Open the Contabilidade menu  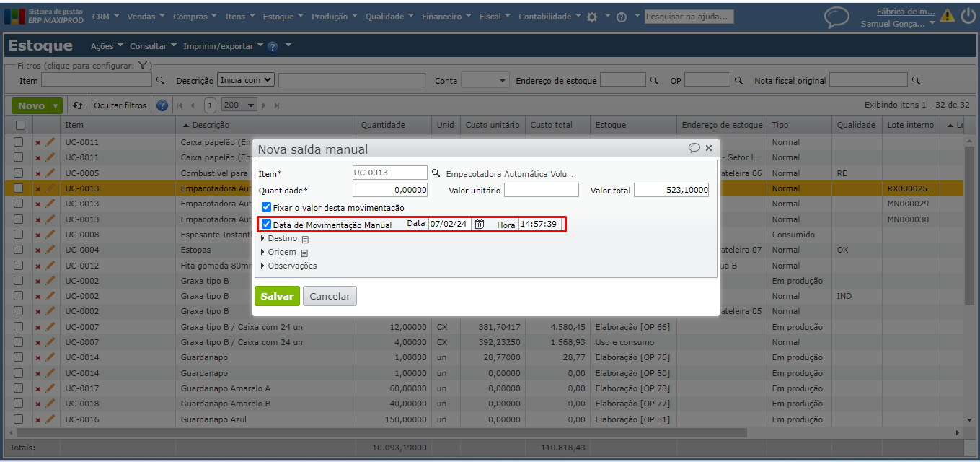coord(549,17)
